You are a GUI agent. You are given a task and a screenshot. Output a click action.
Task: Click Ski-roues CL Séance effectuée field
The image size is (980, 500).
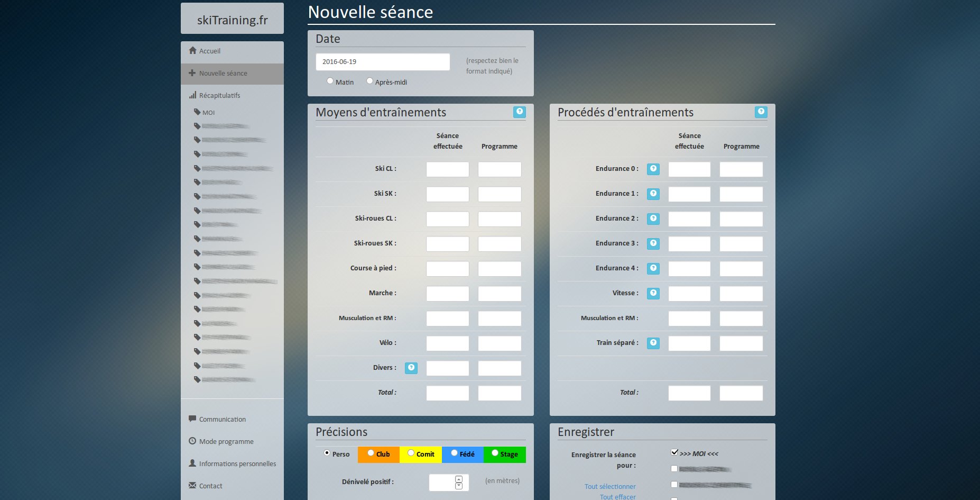(447, 219)
